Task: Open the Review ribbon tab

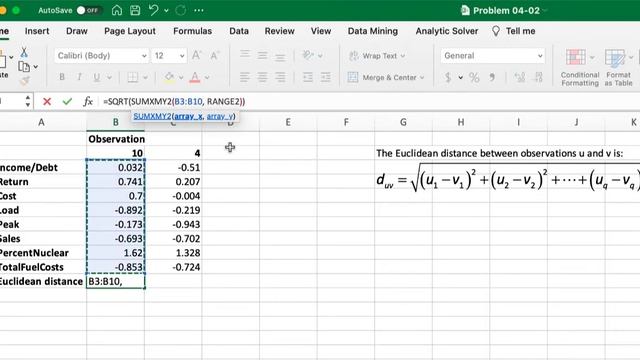Action: pyautogui.click(x=280, y=31)
